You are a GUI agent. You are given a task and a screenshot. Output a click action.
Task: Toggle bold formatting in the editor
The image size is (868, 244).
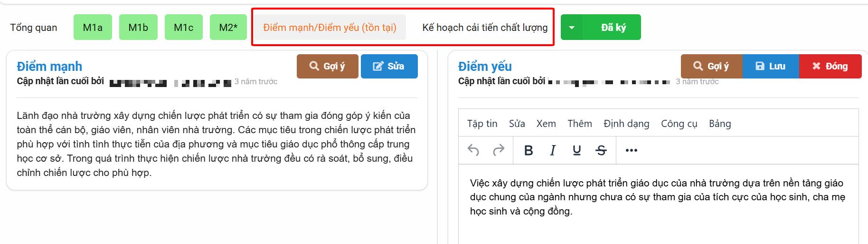point(528,150)
